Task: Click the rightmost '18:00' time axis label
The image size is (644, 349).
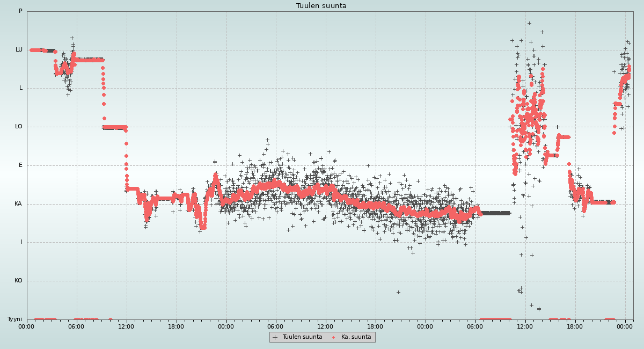Action: [x=575, y=326]
